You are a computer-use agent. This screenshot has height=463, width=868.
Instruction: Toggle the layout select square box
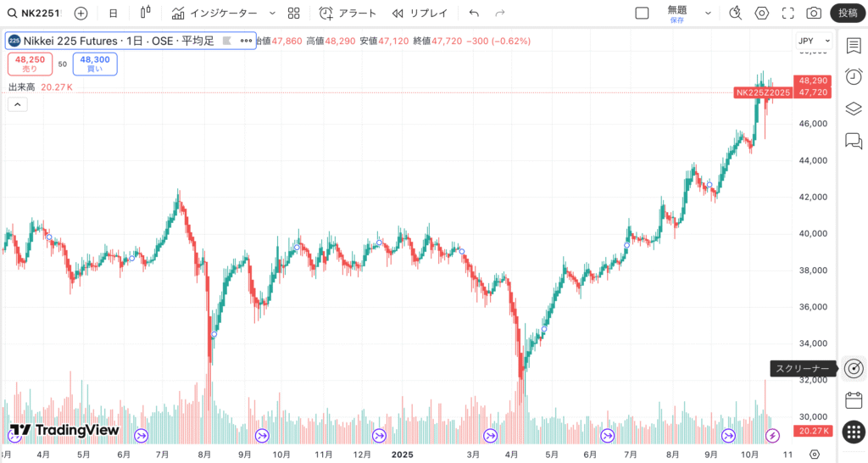tap(642, 13)
